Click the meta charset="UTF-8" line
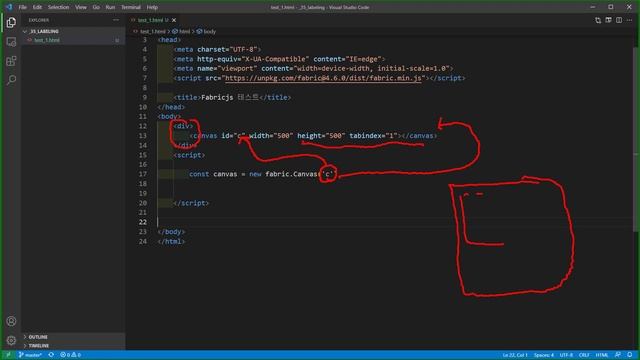Screen dimensions: 640x360 pos(217,49)
